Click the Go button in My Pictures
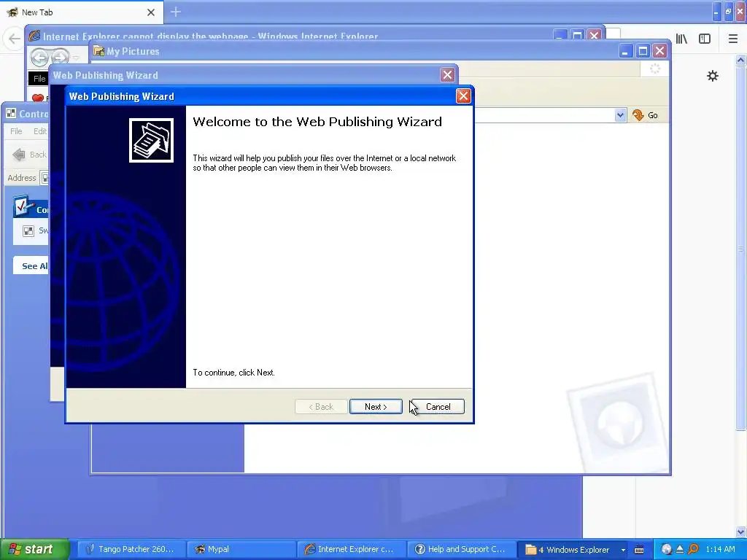The image size is (747, 560). click(x=645, y=115)
